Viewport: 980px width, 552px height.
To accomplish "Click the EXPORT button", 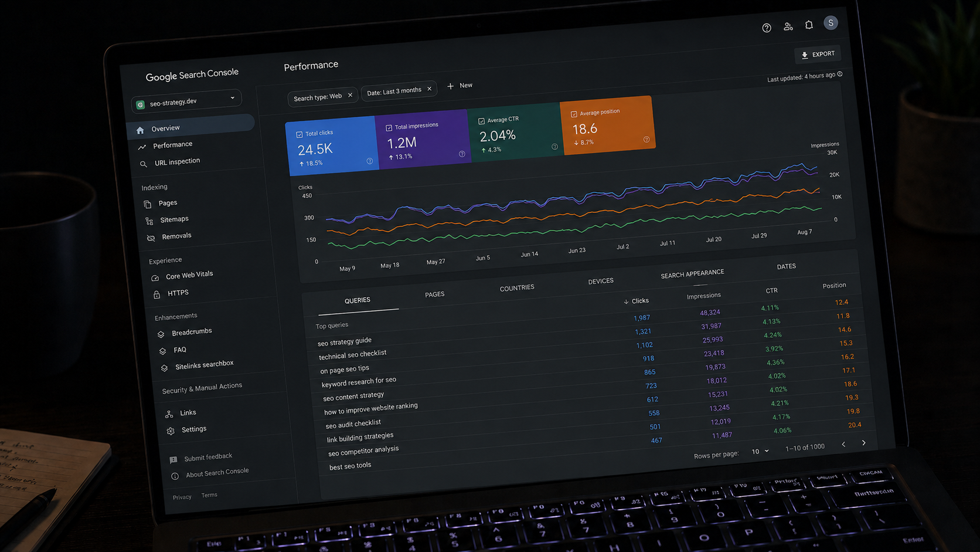I will click(818, 54).
